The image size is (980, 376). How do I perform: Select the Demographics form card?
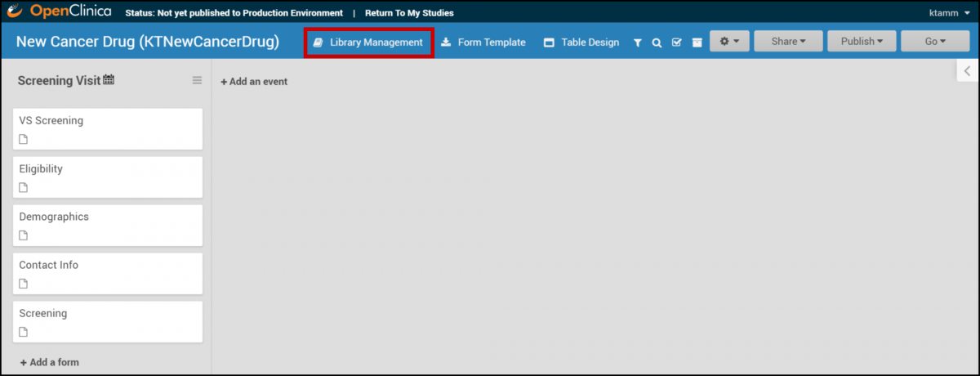pyautogui.click(x=108, y=226)
